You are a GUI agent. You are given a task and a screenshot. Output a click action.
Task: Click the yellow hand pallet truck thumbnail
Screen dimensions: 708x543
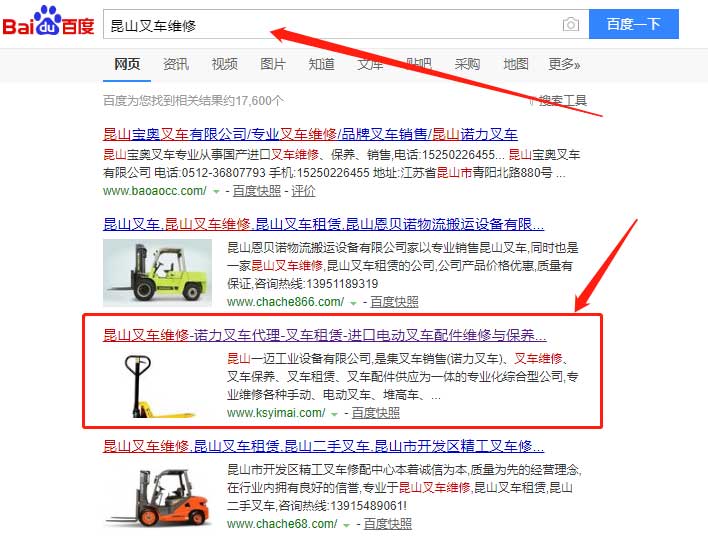157,385
